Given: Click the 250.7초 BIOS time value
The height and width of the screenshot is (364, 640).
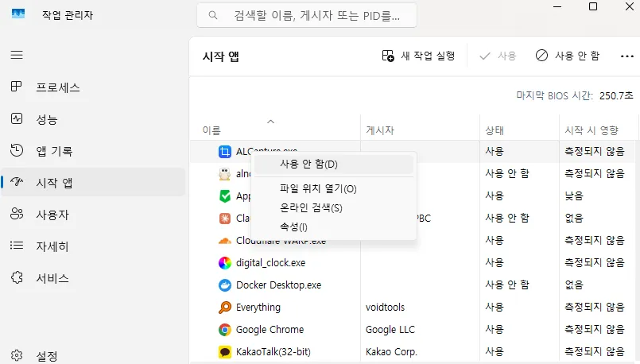Looking at the screenshot, I should [616, 96].
